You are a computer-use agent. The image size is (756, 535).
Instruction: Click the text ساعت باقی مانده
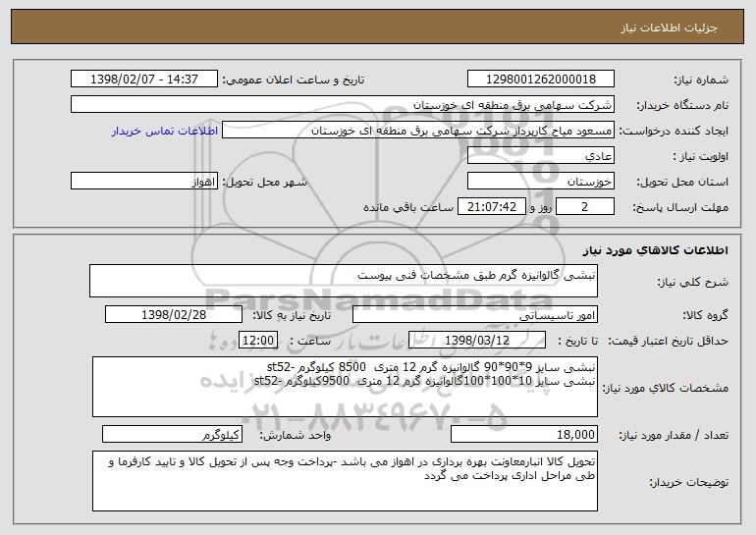coord(407,207)
